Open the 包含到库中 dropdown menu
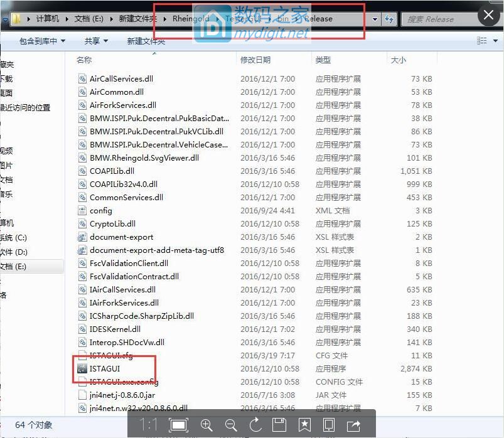The width and height of the screenshot is (504, 438). click(42, 41)
